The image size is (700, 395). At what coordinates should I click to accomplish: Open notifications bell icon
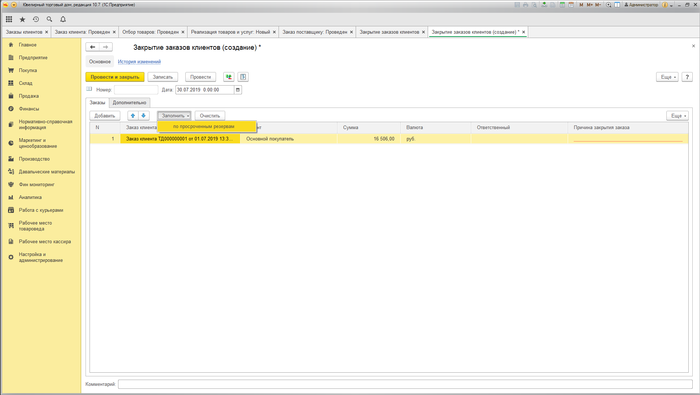pos(63,19)
